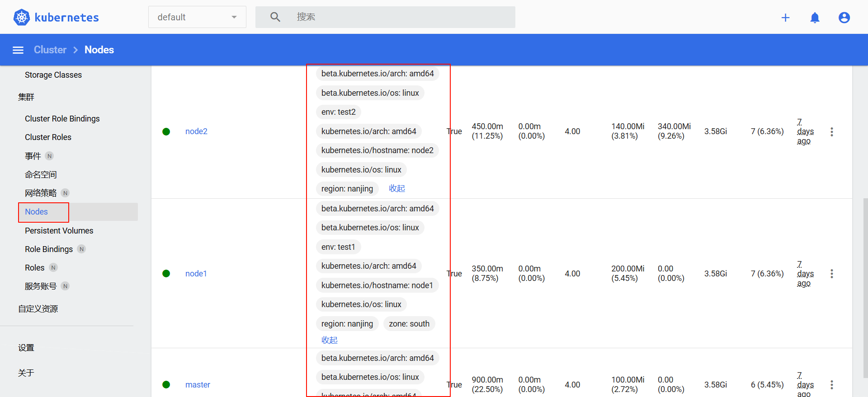The image size is (868, 397).
Task: Open 设置 settings page
Action: [26, 348]
